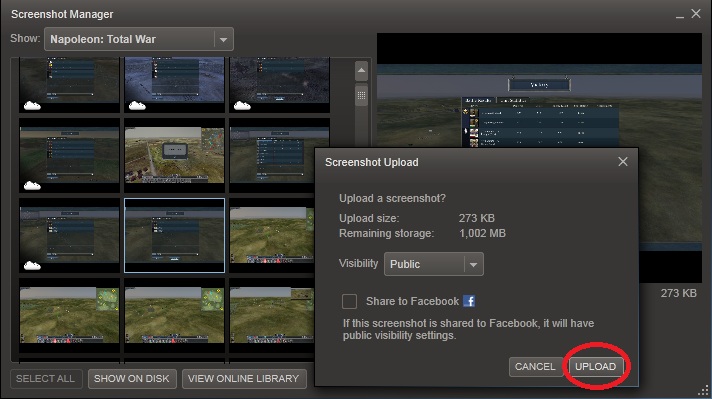The image size is (712, 399).
Task: Click the window resize grip icon
Action: point(704,391)
